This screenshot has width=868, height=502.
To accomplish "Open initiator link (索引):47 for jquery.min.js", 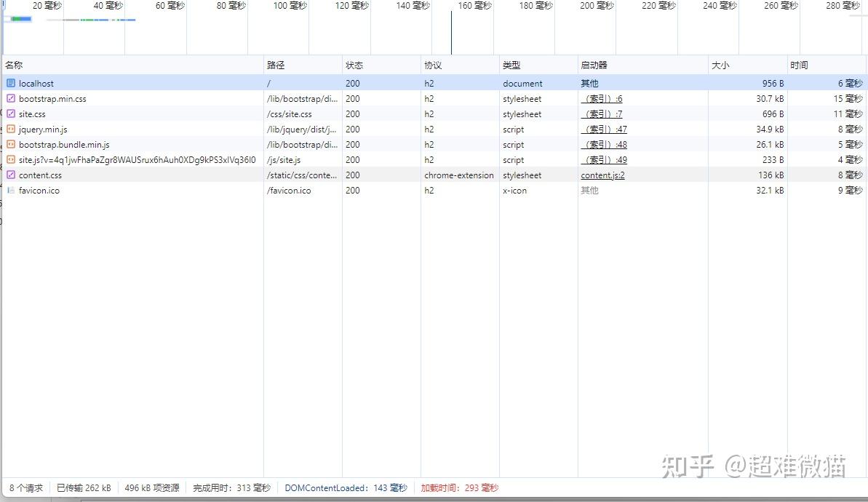I will coord(605,129).
